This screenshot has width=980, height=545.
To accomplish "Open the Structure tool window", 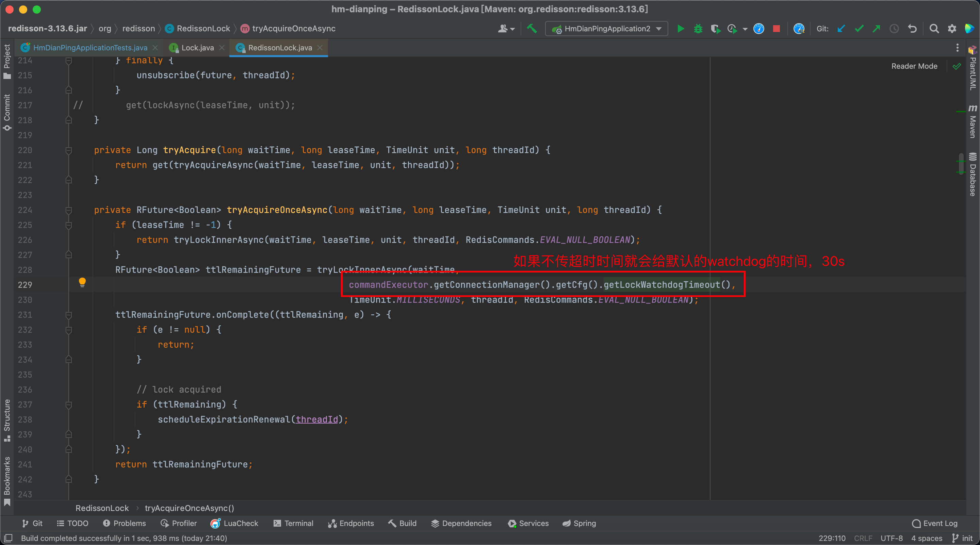I will pyautogui.click(x=7, y=420).
